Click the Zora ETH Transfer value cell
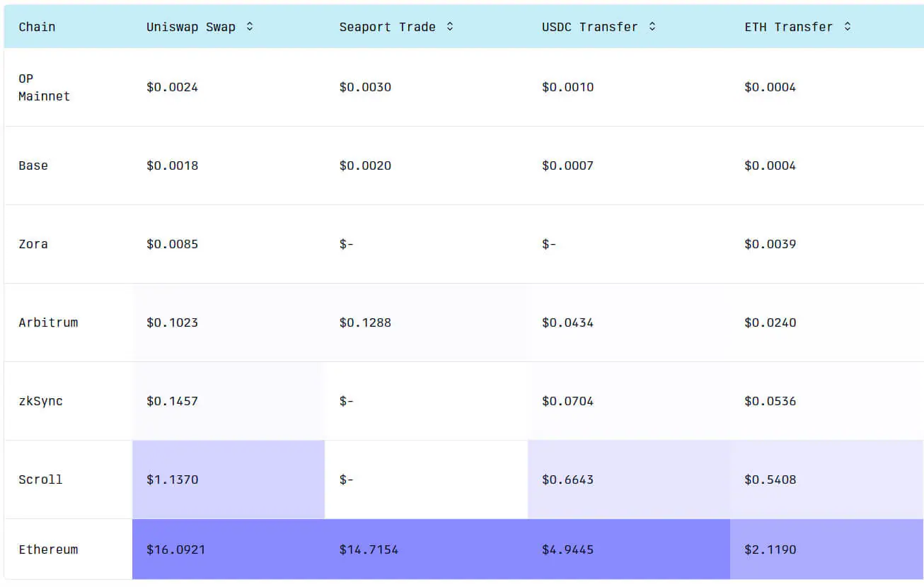Image resolution: width=924 pixels, height=587 pixels. pos(770,244)
